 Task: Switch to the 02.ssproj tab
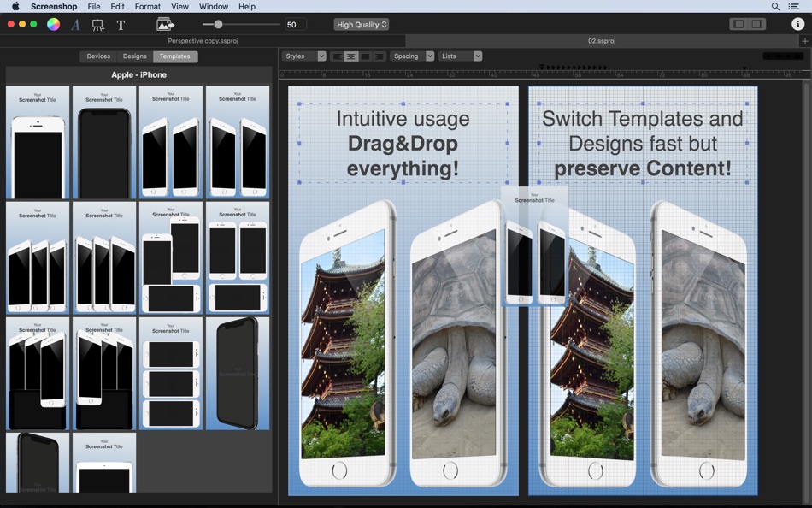603,41
